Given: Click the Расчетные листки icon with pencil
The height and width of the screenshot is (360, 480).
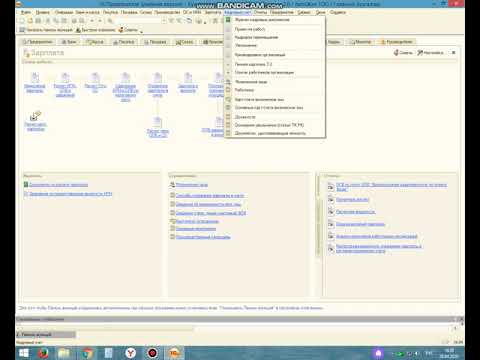Looking at the screenshot, I should point(35,116).
